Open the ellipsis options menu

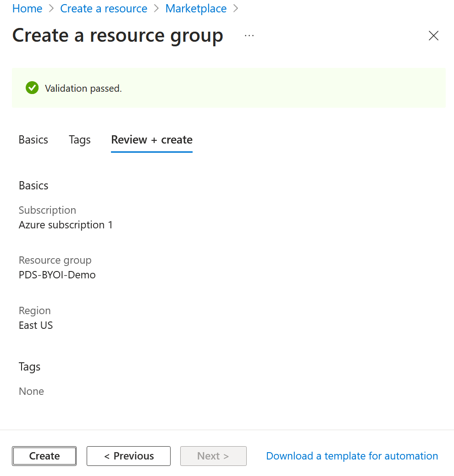[249, 36]
